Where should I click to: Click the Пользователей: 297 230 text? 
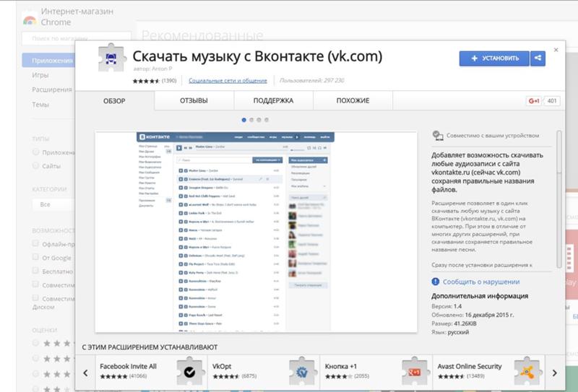(312, 81)
